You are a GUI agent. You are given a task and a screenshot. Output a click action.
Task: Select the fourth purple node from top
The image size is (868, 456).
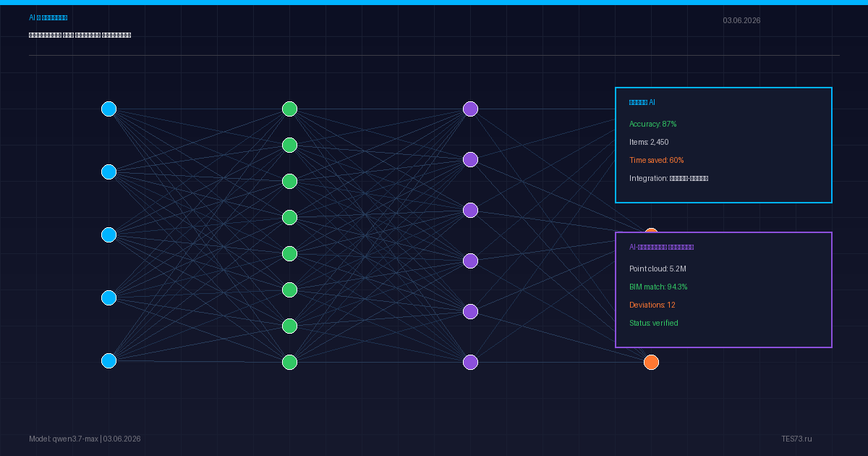(470, 261)
